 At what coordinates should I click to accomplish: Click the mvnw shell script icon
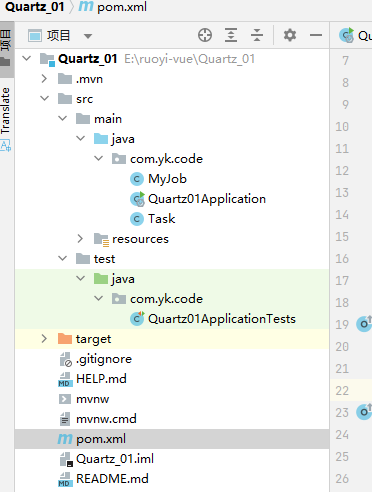(65, 399)
